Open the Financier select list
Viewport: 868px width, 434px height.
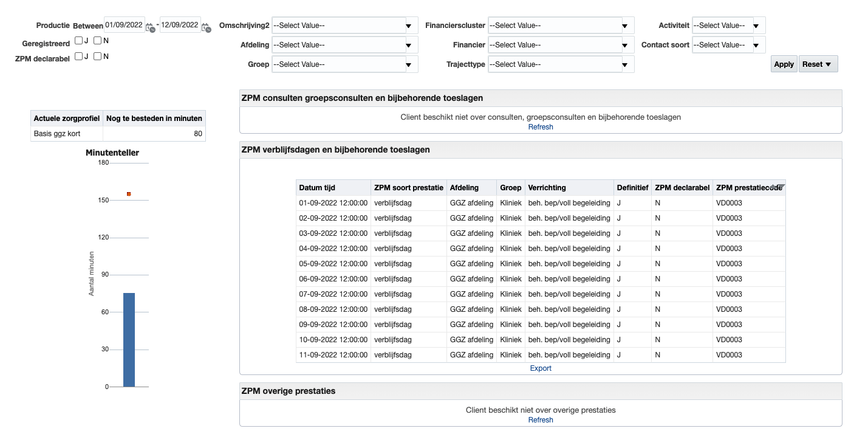click(x=561, y=45)
